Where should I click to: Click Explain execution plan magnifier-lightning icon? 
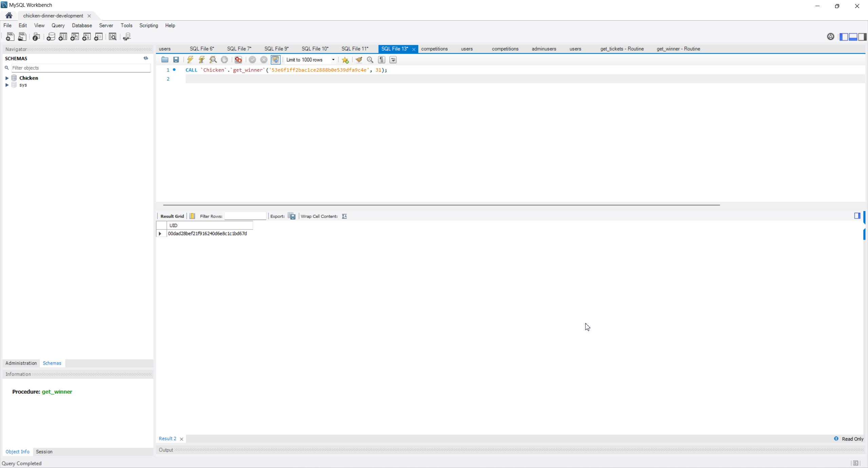(213, 60)
